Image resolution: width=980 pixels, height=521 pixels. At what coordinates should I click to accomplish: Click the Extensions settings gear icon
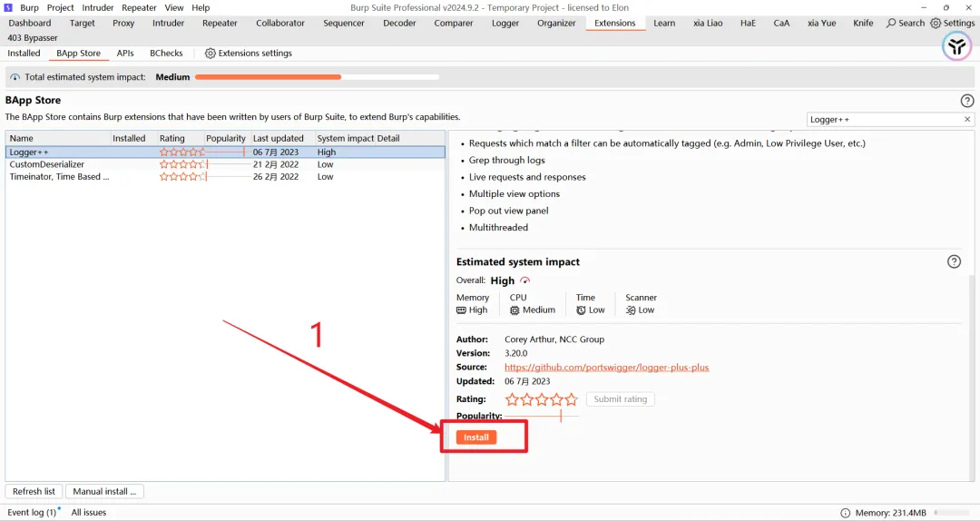[210, 54]
